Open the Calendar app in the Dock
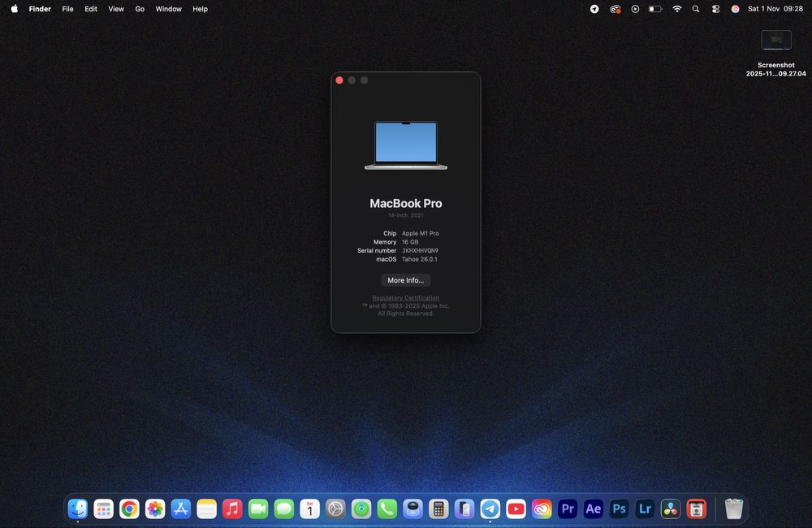The width and height of the screenshot is (812, 528). tap(309, 509)
